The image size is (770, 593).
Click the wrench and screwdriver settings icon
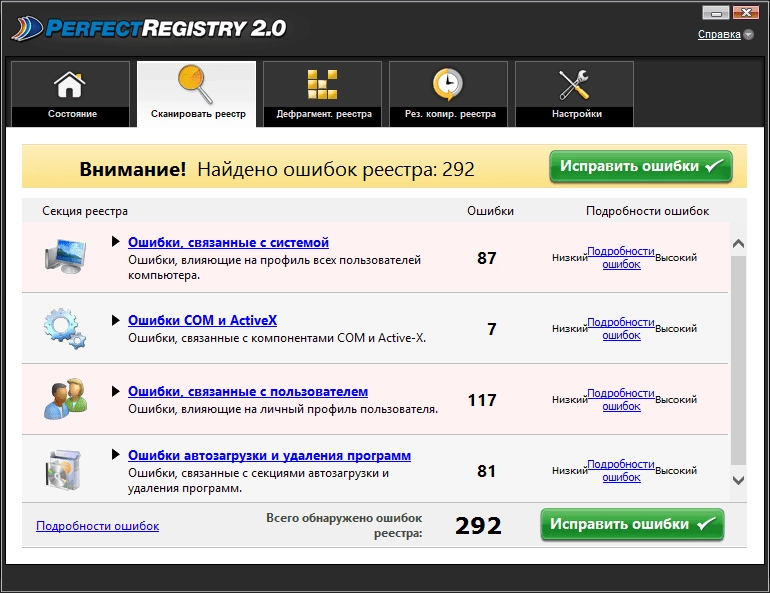pos(574,85)
